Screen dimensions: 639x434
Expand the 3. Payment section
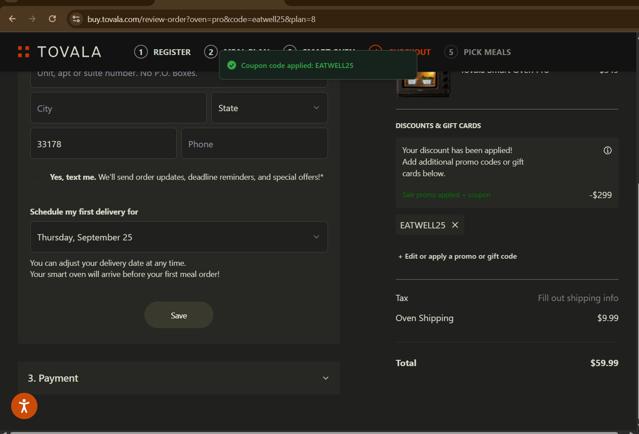[178, 378]
